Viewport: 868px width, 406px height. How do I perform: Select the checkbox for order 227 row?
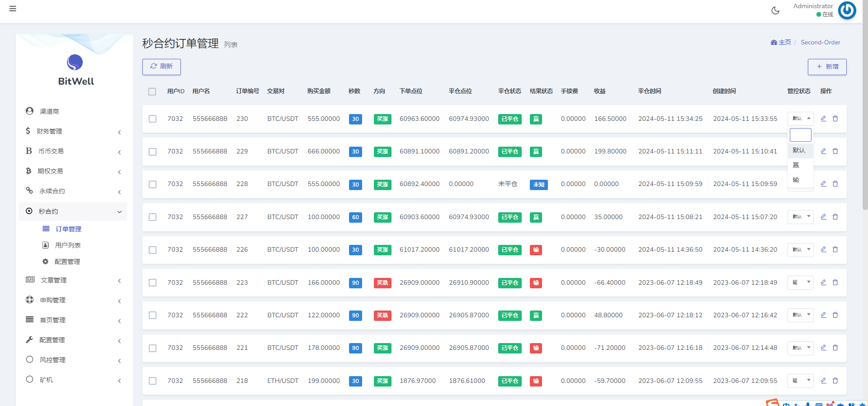(153, 217)
